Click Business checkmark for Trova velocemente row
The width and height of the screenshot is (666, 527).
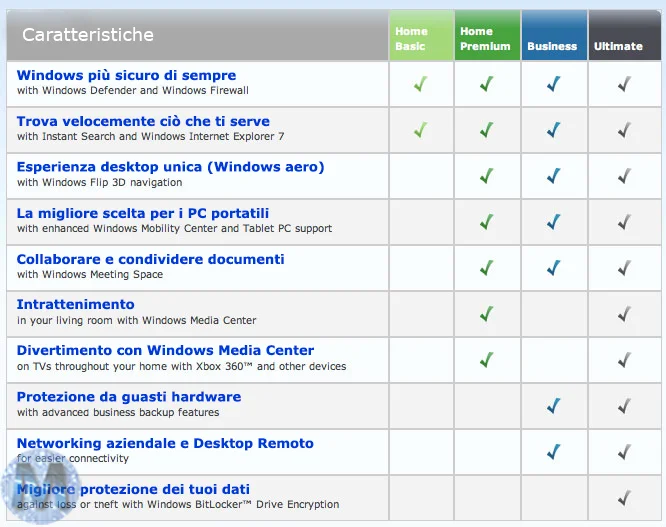tap(554, 130)
